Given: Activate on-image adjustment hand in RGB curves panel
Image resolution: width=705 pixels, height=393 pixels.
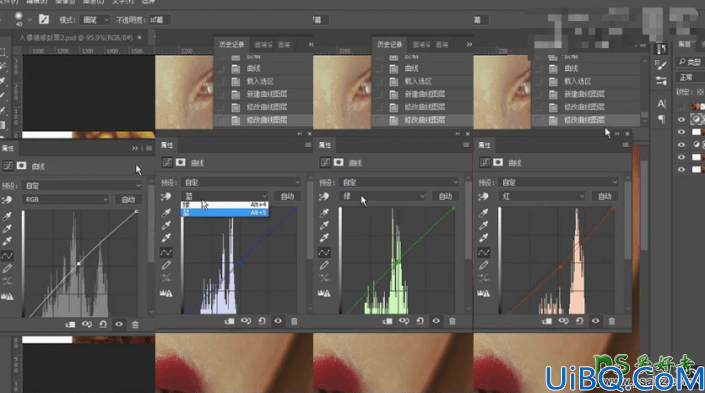Looking at the screenshot, I should 7,200.
